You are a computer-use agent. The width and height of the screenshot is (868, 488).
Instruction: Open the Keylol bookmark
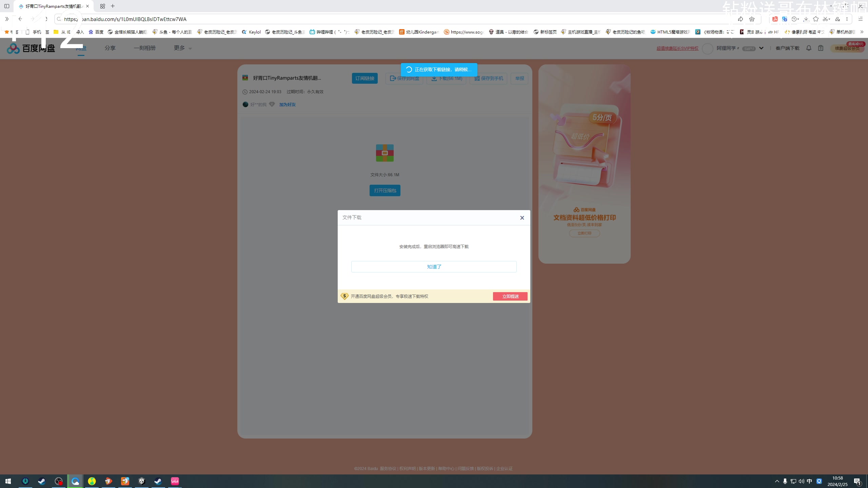coord(251,32)
